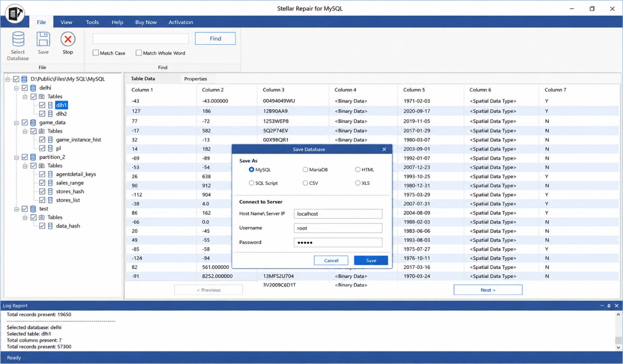Screen dimensions: 623x364
Task: Click the Password field
Action: tap(338, 242)
